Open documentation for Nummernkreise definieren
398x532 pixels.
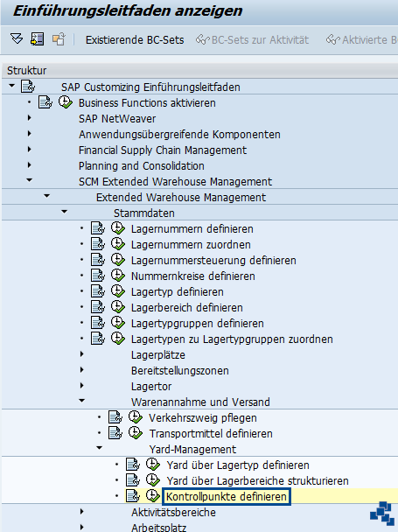click(x=98, y=276)
